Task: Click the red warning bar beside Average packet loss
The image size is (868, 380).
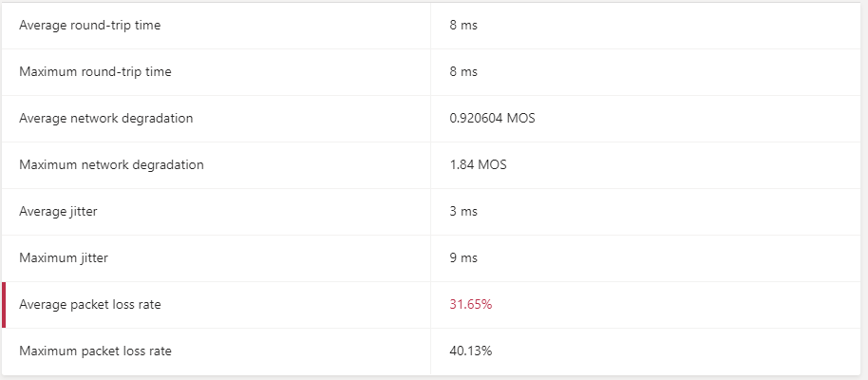Action: tap(4, 305)
